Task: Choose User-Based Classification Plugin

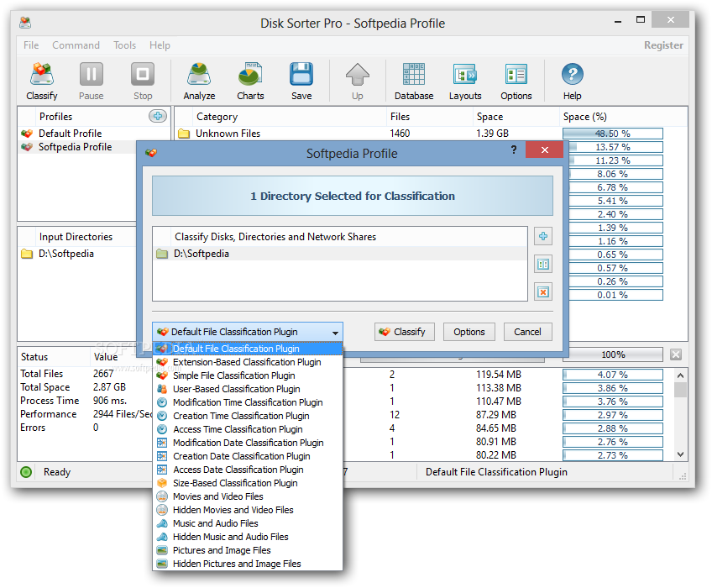Action: tap(248, 389)
